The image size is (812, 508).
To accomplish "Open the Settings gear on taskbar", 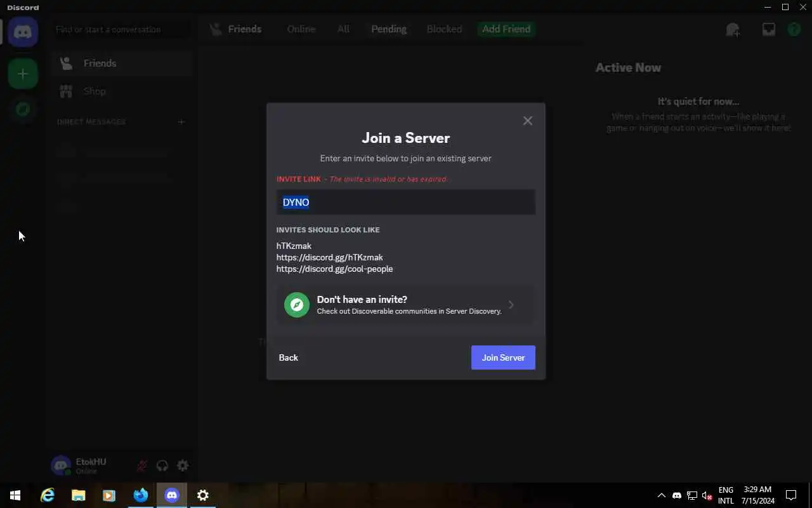I will click(x=203, y=495).
